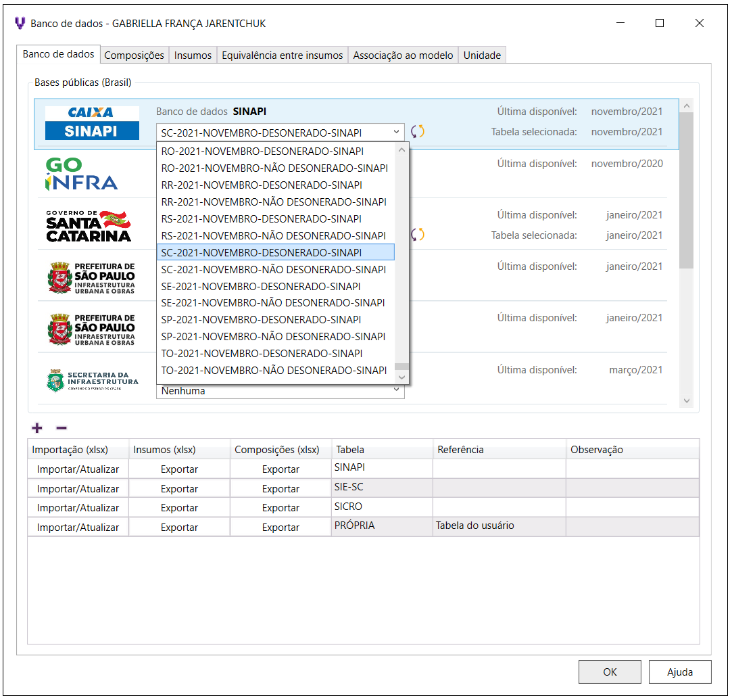
Task: Click the Governo de Santa Catarina logo
Action: click(x=89, y=226)
